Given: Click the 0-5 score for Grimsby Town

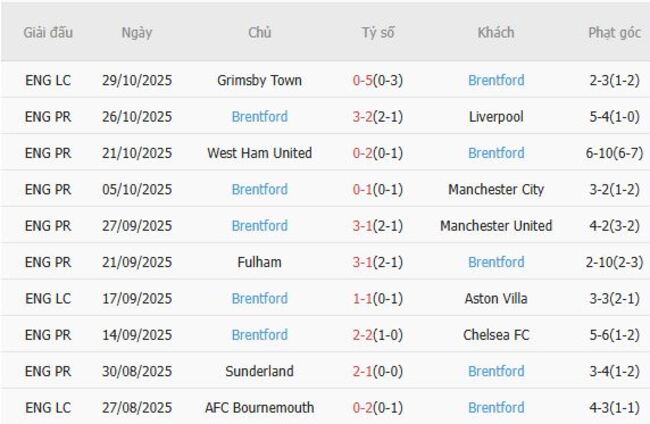Looking at the screenshot, I should click(x=362, y=80).
